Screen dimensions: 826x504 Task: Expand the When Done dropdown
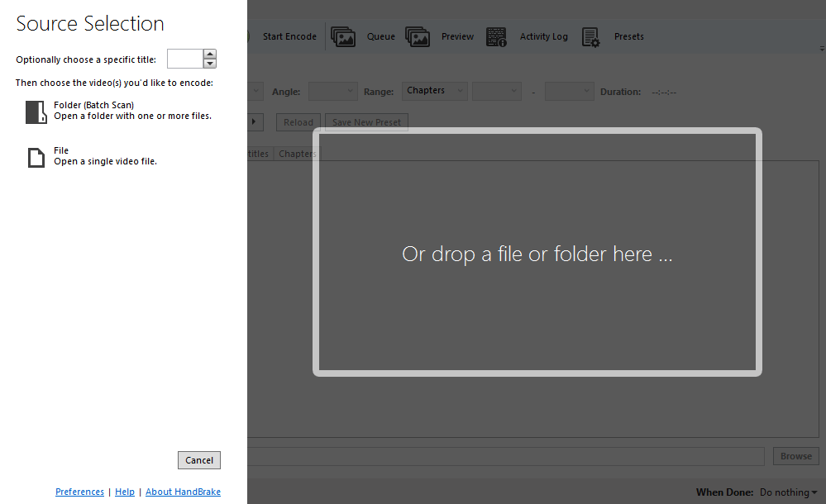pyautogui.click(x=789, y=492)
